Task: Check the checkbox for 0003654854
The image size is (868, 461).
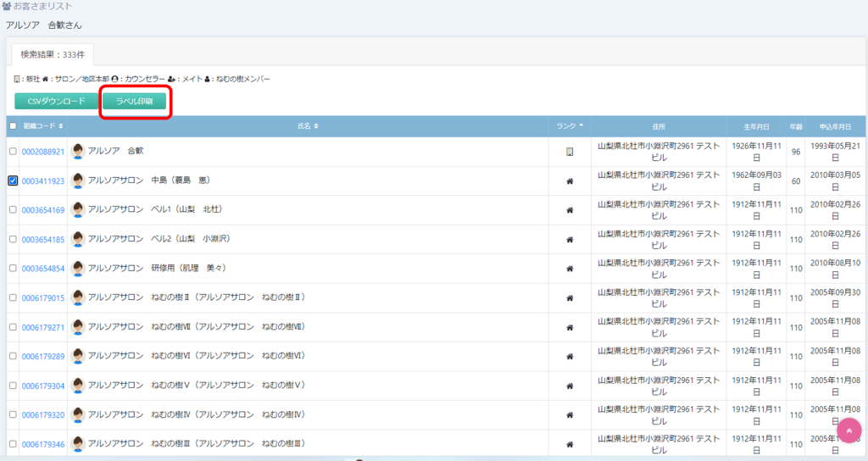Action: click(x=12, y=269)
